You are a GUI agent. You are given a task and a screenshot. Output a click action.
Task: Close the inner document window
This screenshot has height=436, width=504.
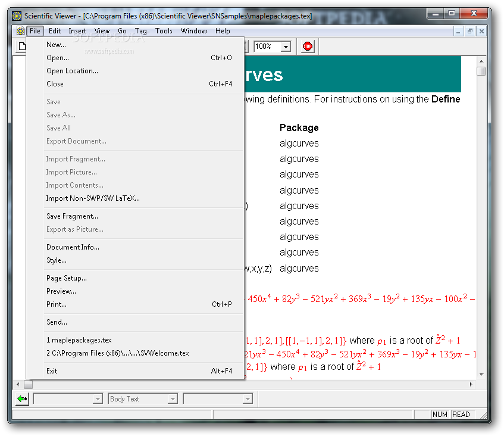pyautogui.click(x=481, y=31)
